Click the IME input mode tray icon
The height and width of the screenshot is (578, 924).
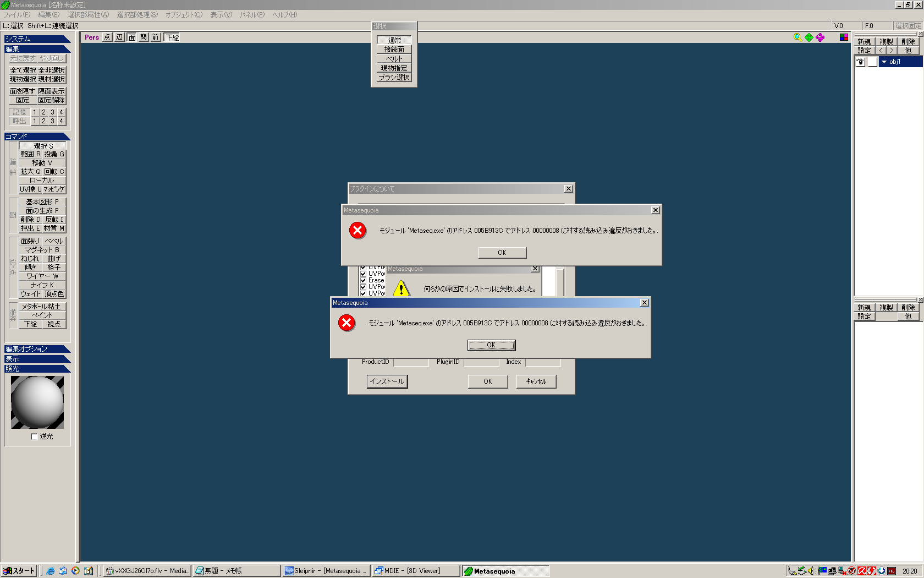coord(852,571)
